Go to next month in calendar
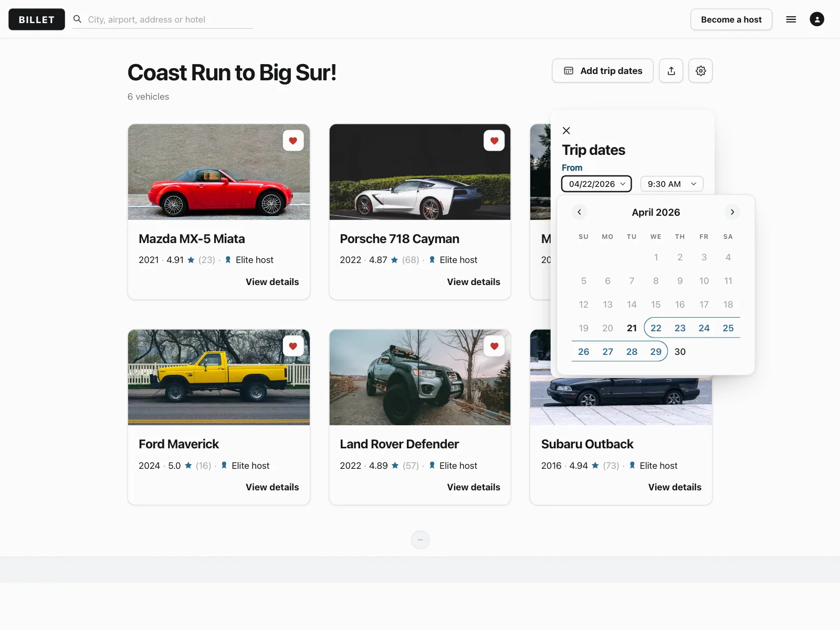Image resolution: width=840 pixels, height=630 pixels. 732,212
